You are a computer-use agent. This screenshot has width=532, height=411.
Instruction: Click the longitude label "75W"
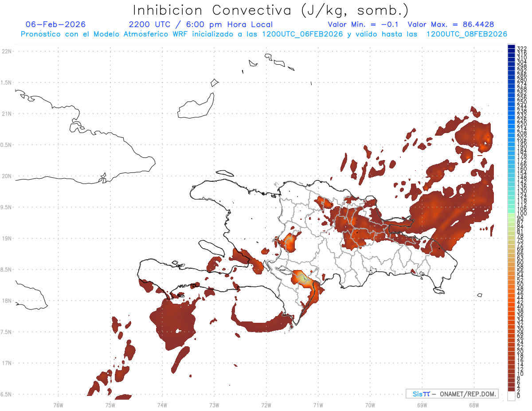click(110, 405)
